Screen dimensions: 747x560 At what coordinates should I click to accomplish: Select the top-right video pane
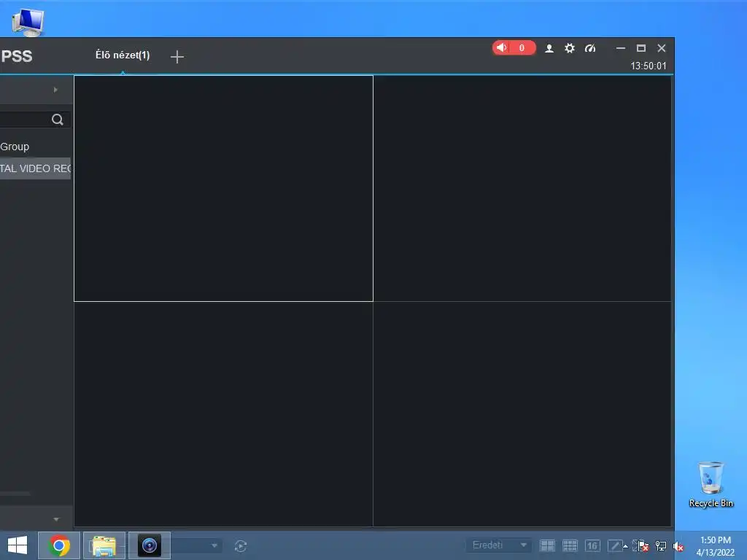522,189
